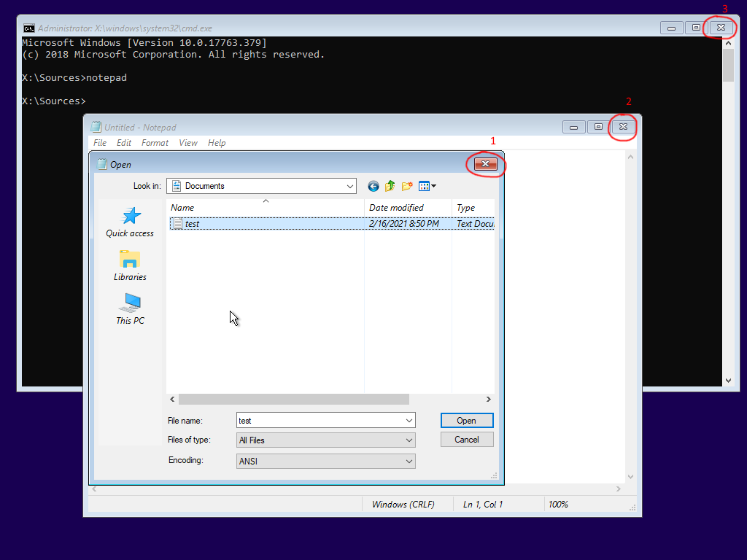
Task: Open Notepad Edit menu
Action: [124, 143]
